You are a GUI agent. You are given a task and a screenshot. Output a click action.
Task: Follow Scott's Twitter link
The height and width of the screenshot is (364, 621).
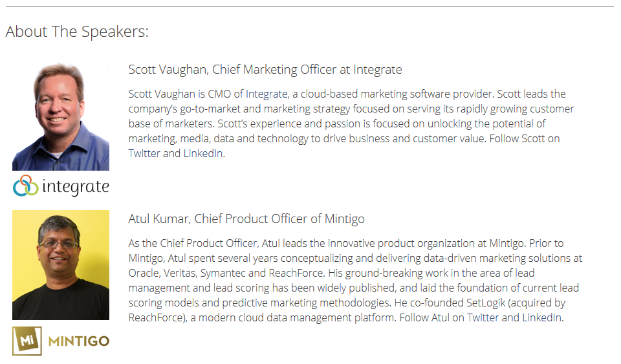tap(144, 153)
